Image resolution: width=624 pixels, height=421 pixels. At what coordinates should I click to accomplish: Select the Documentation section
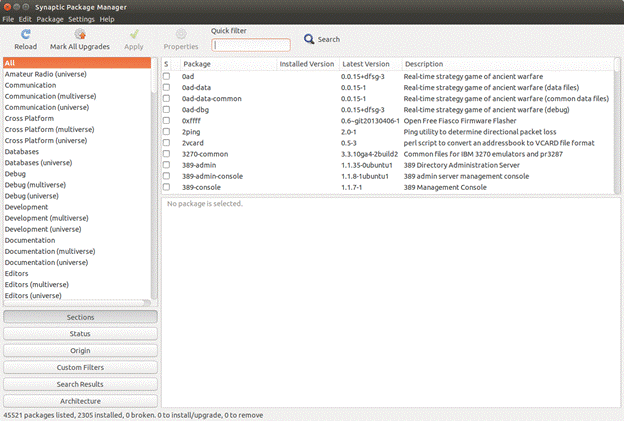point(77,240)
